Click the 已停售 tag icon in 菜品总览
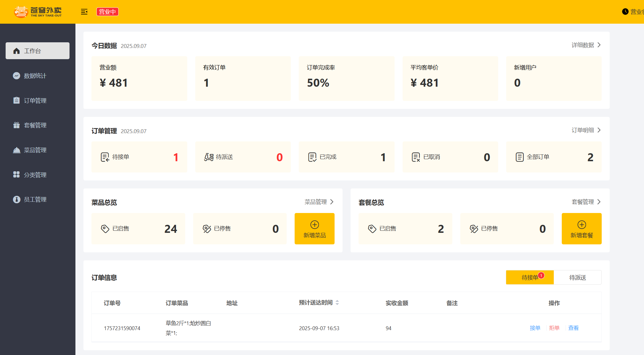This screenshot has height=355, width=644. pyautogui.click(x=207, y=229)
